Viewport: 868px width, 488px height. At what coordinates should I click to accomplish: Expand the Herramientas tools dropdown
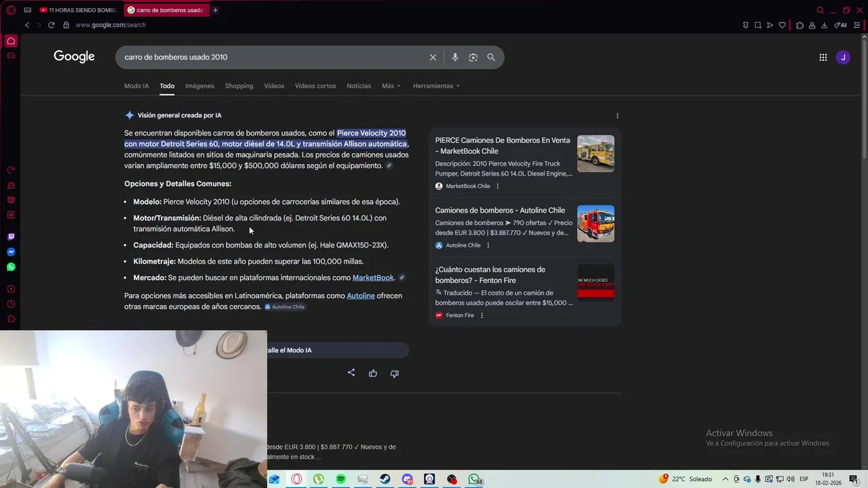(x=436, y=86)
